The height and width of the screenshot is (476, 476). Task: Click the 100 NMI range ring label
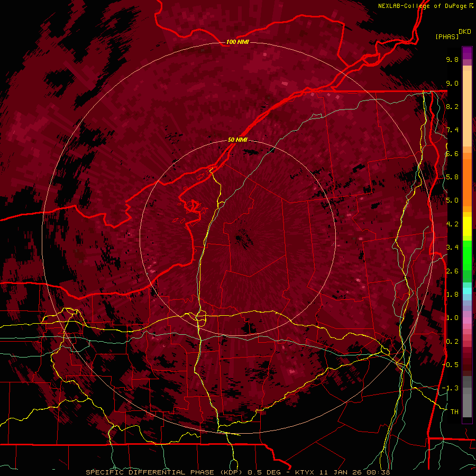pyautogui.click(x=237, y=42)
